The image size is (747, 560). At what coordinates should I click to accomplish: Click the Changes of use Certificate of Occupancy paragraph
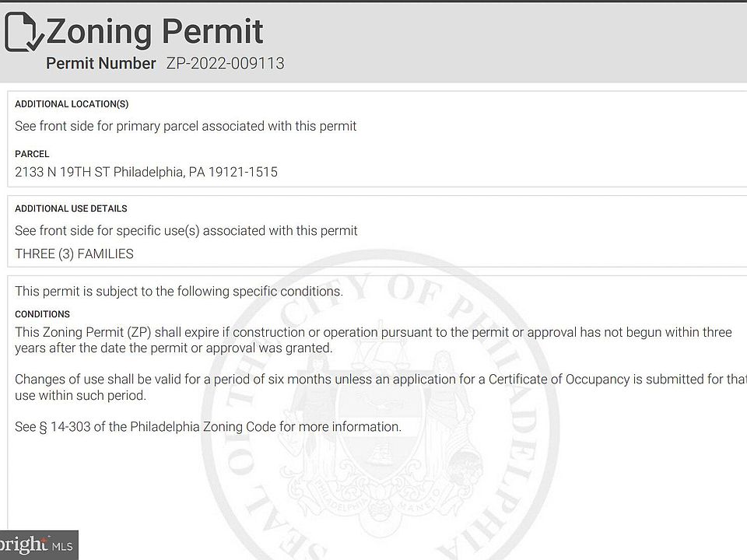pyautogui.click(x=381, y=387)
